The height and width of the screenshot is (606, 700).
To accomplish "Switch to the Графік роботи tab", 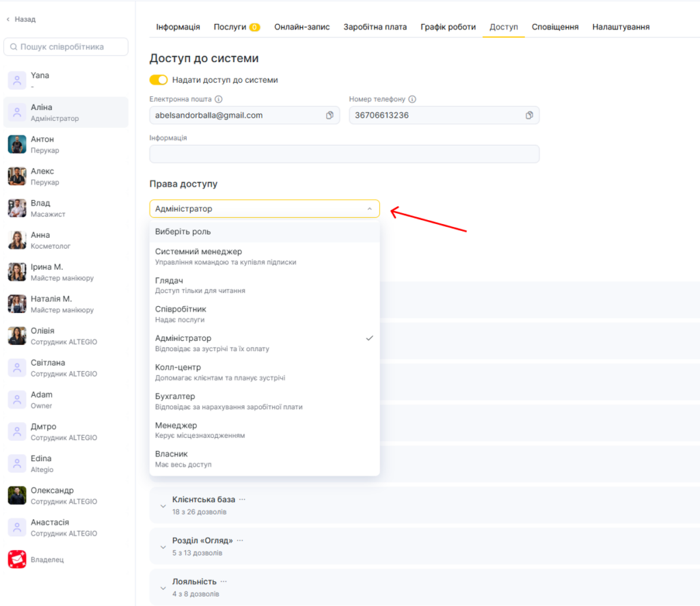I will tap(448, 27).
